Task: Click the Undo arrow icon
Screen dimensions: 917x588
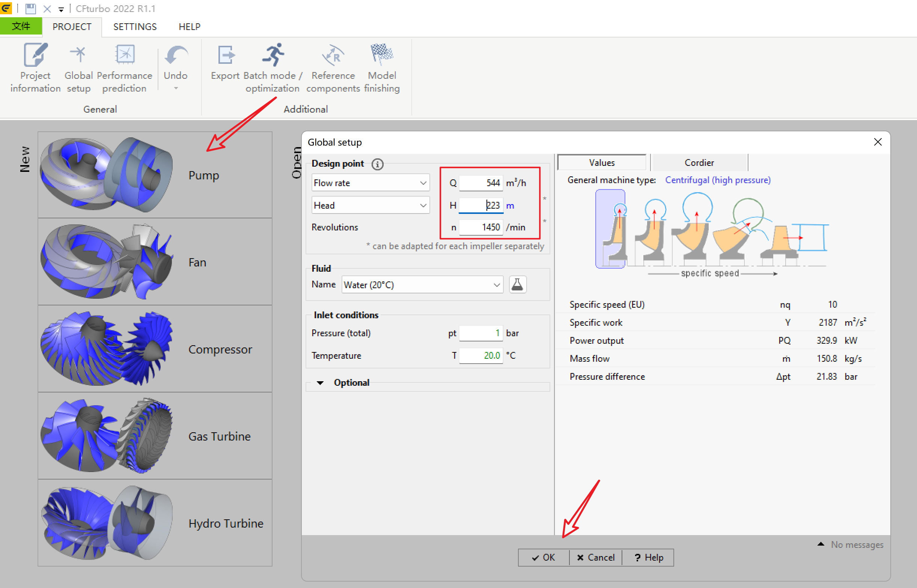Action: click(176, 56)
